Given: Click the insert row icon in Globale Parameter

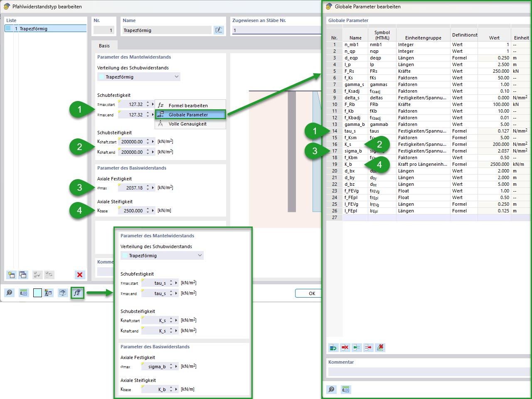Looking at the screenshot, I should pyautogui.click(x=356, y=347).
